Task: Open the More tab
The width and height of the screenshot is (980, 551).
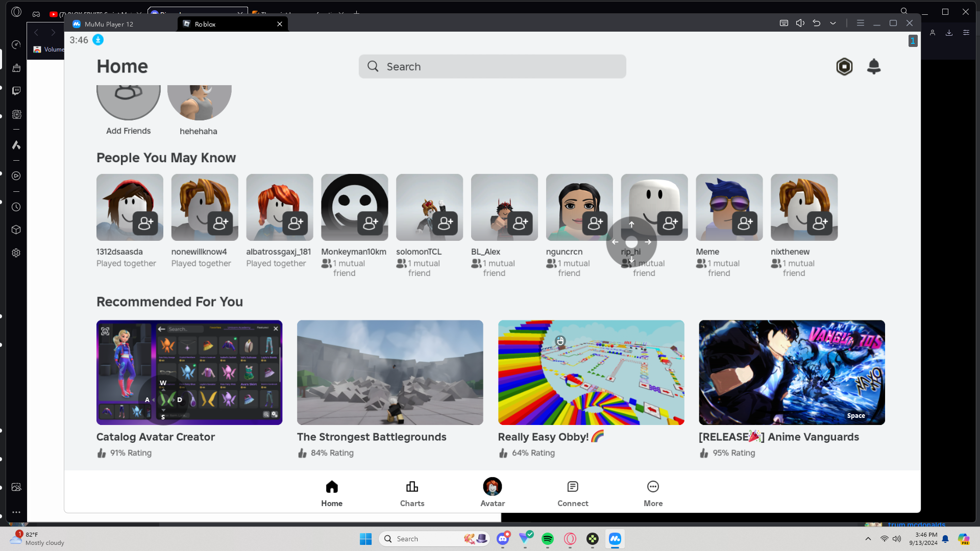Action: (653, 493)
